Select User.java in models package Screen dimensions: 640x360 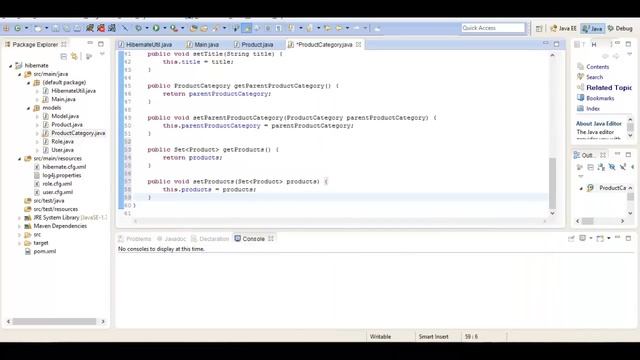pyautogui.click(x=62, y=150)
